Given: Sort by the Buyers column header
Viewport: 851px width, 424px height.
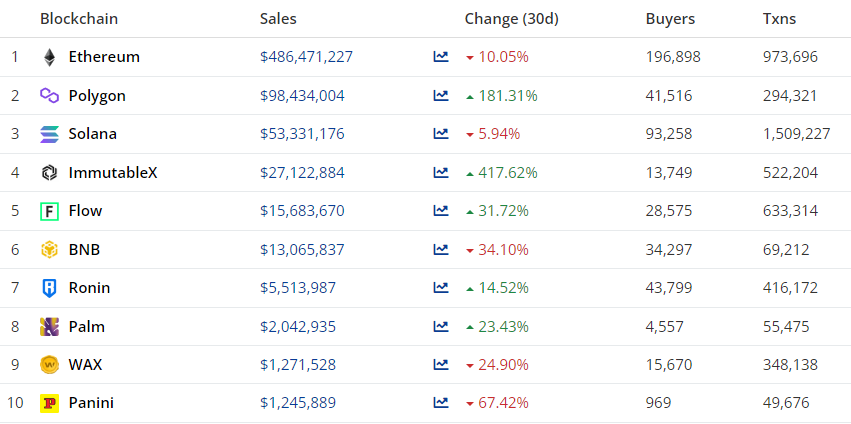Looking at the screenshot, I should click(x=670, y=19).
